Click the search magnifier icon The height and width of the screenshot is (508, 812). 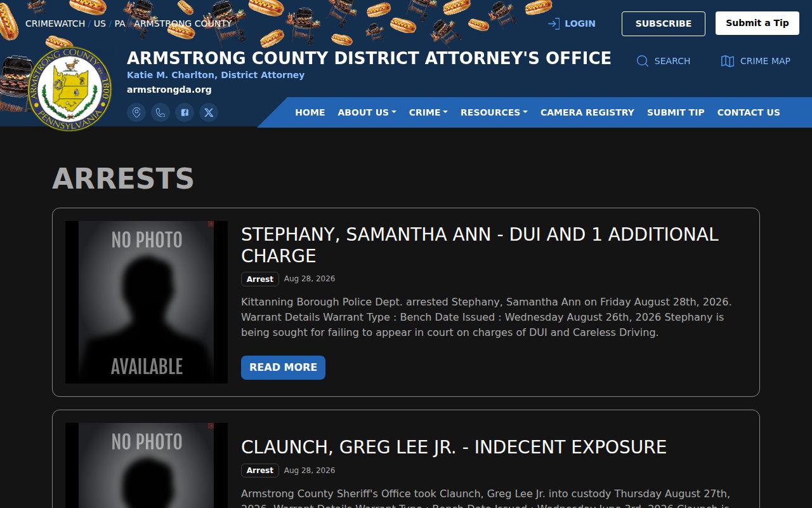[643, 61]
